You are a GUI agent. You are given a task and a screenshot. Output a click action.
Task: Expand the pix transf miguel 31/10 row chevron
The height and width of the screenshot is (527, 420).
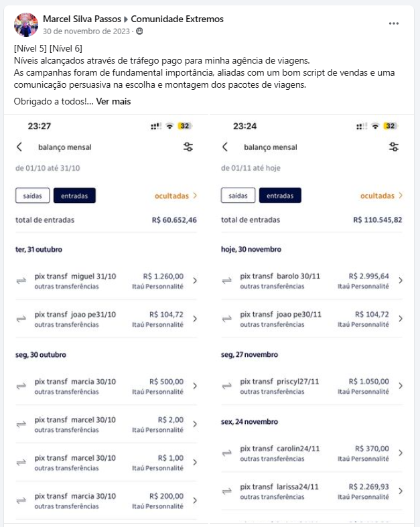195,281
